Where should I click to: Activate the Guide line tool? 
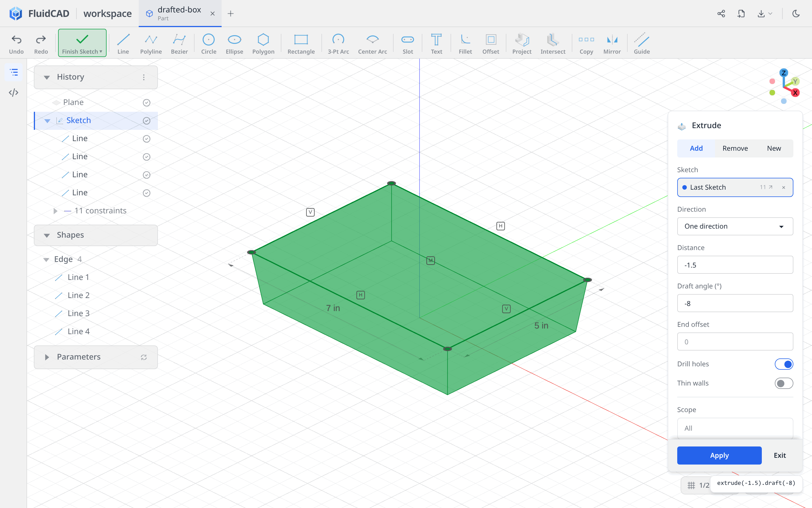(x=641, y=44)
